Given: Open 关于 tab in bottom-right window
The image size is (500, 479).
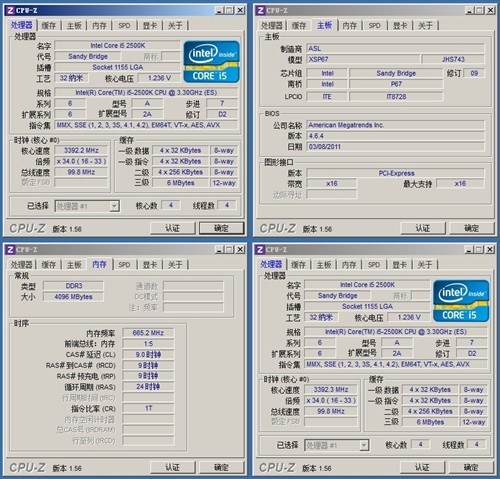Looking at the screenshot, I should tap(425, 265).
